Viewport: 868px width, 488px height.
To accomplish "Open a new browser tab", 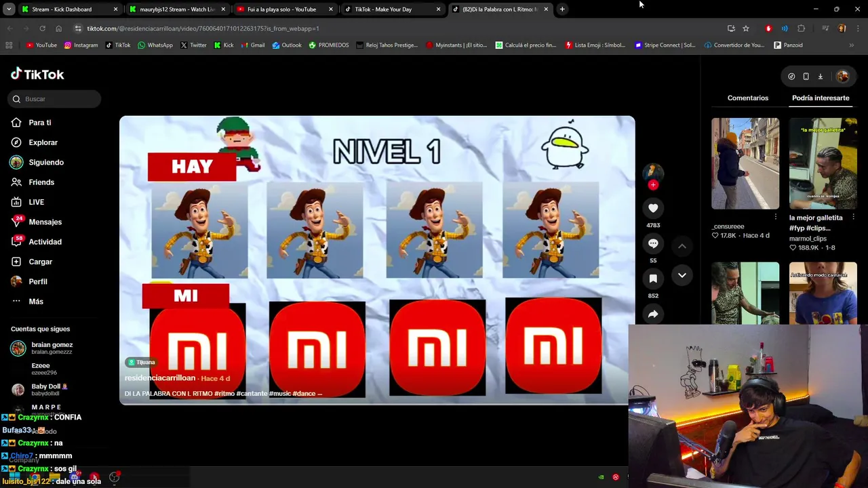I will (x=562, y=9).
